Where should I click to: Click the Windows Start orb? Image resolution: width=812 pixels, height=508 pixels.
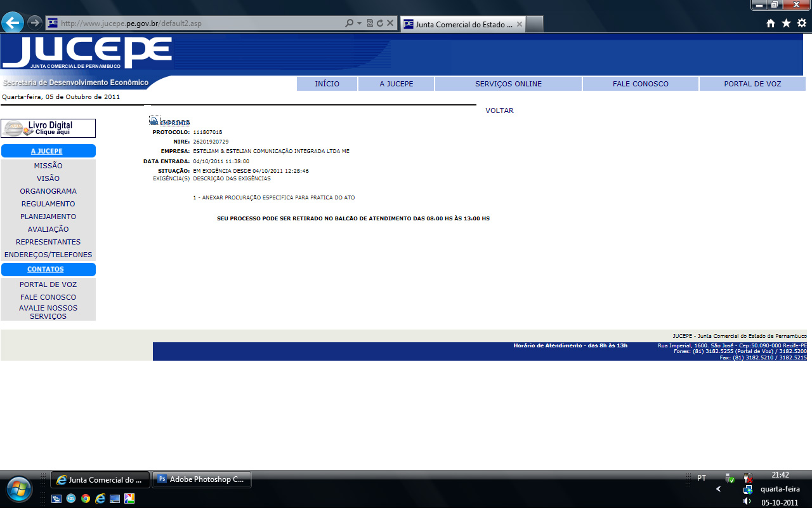(20, 488)
